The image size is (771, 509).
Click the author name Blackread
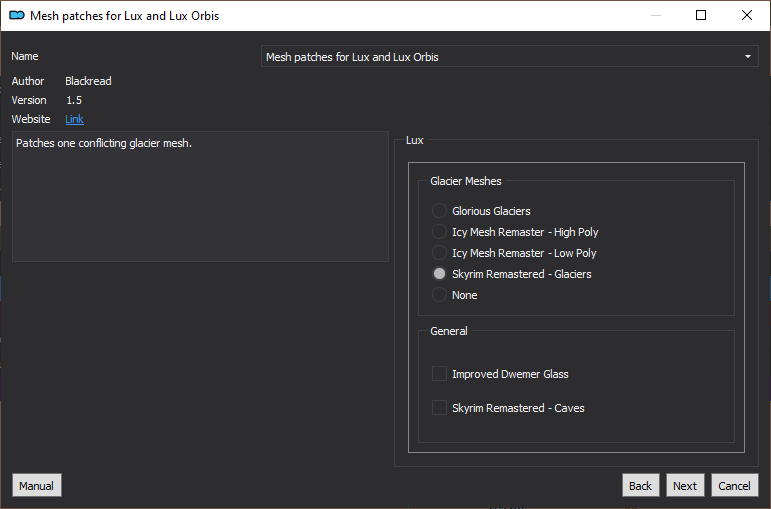89,81
